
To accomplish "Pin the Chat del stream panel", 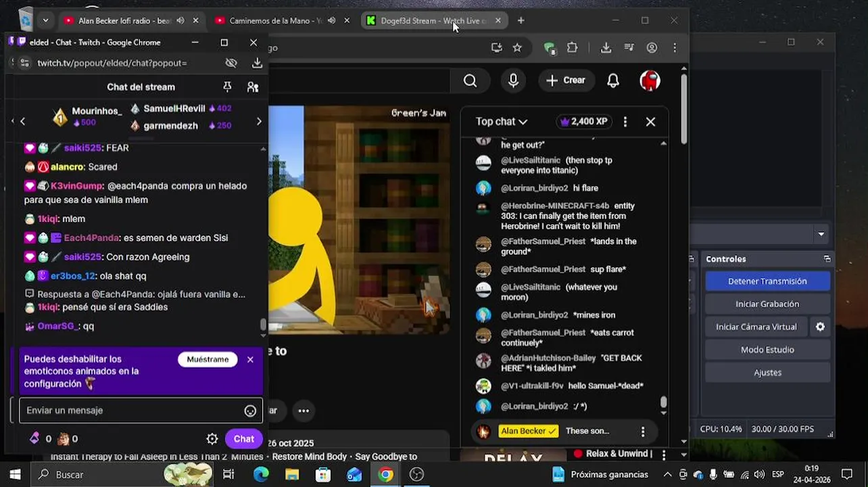I will click(227, 87).
